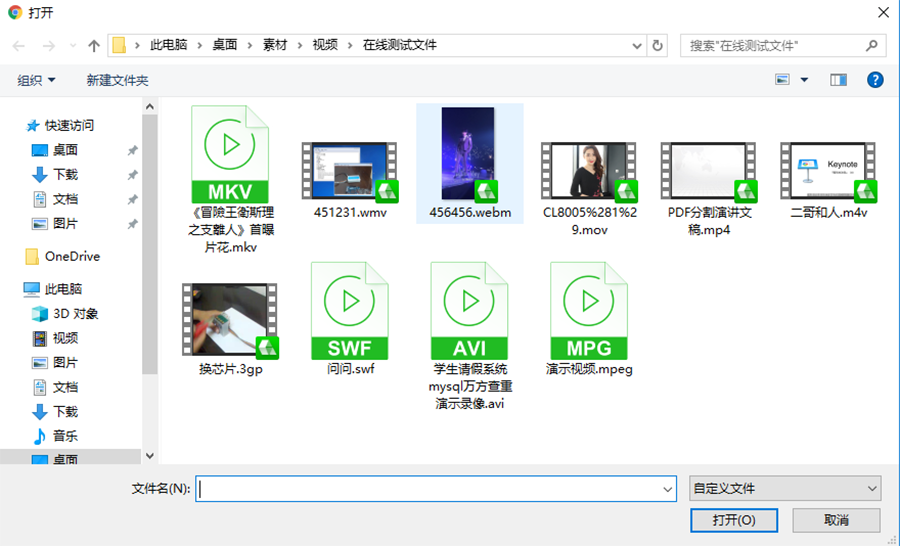
Task: Click the 打开(O) button
Action: tap(734, 520)
